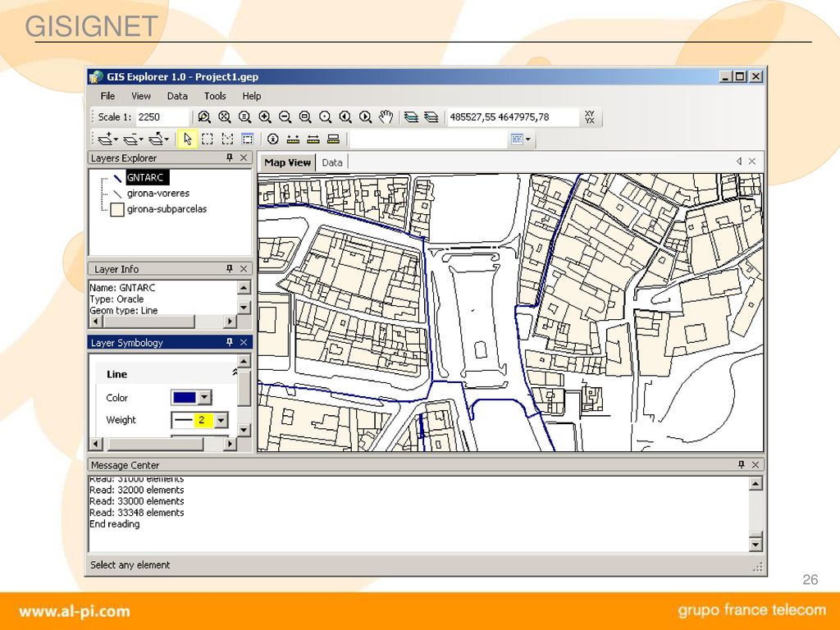Toggle the XY/YX coordinate order button
The image size is (840, 630).
click(x=590, y=116)
